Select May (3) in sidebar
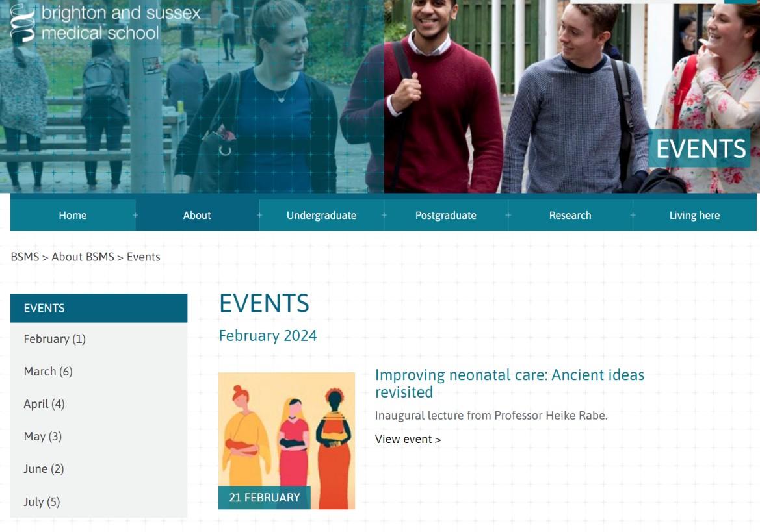 pyautogui.click(x=99, y=436)
